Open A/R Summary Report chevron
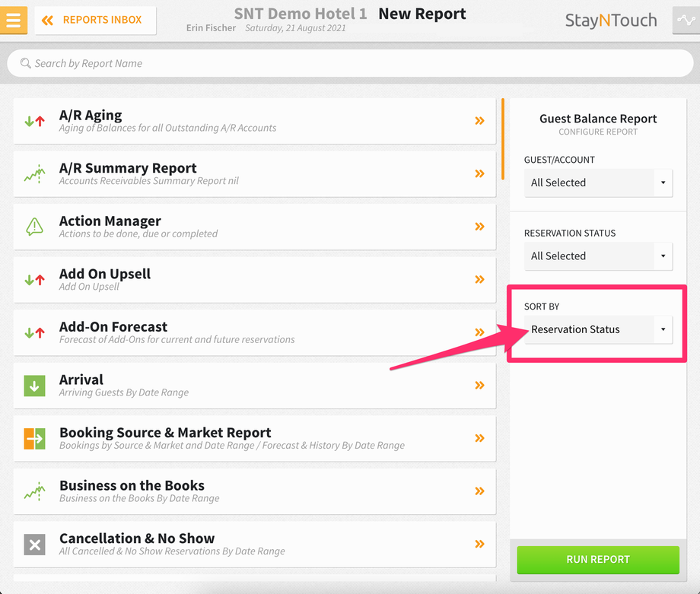Viewport: 700px width, 594px height. pos(479,173)
